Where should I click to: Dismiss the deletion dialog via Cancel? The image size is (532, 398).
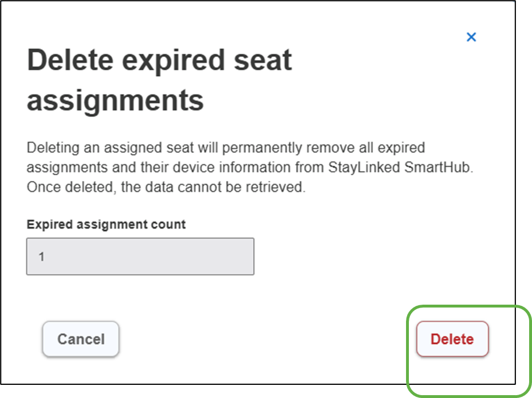(81, 339)
